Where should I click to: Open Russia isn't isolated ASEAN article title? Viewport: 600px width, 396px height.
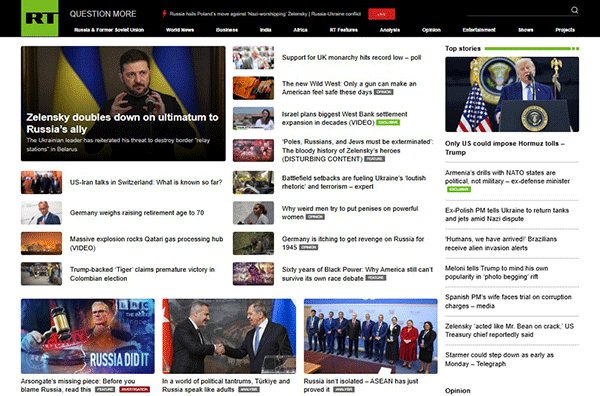tap(361, 385)
